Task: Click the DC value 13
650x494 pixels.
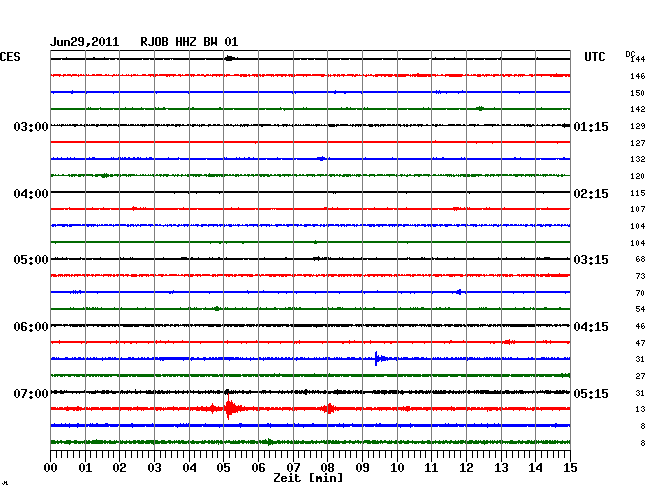Action: click(640, 409)
